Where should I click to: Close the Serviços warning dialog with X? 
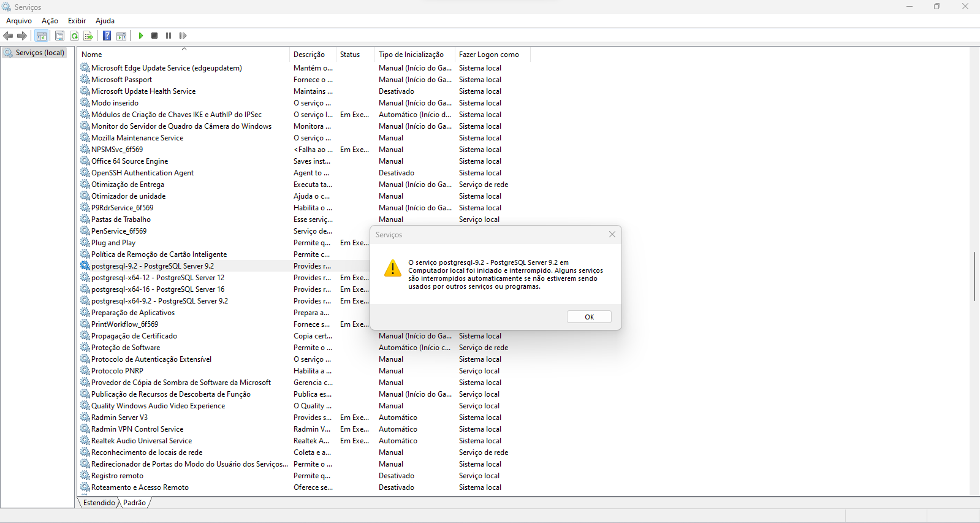click(x=612, y=234)
